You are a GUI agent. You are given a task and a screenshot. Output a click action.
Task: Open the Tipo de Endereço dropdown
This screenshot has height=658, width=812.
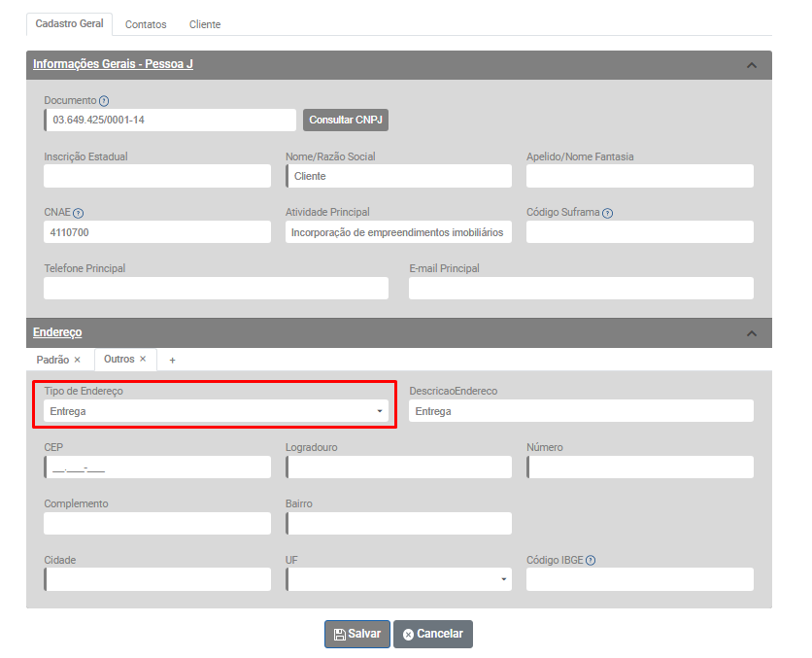coord(217,412)
